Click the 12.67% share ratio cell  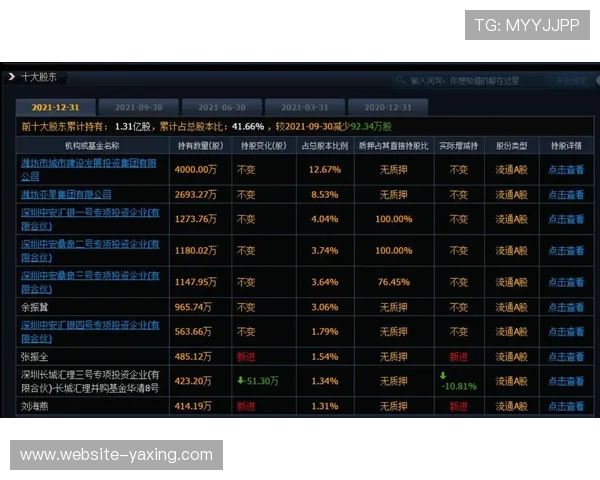[x=324, y=170]
